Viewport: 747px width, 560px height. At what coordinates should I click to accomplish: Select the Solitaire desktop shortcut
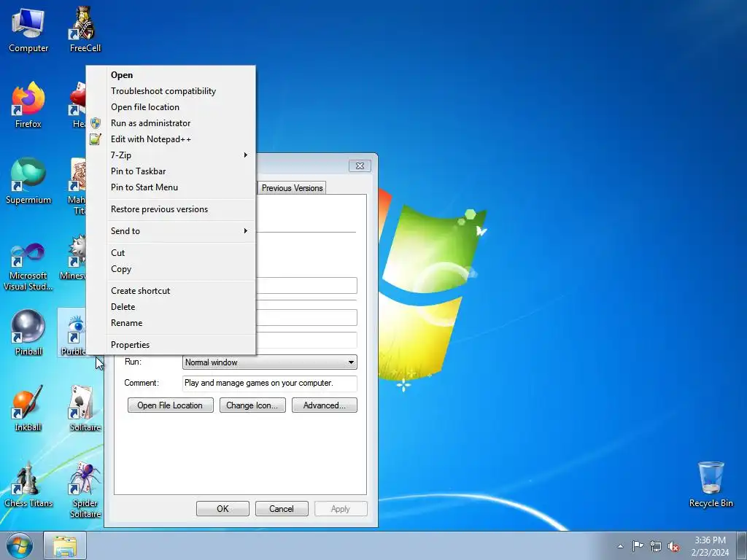point(85,409)
